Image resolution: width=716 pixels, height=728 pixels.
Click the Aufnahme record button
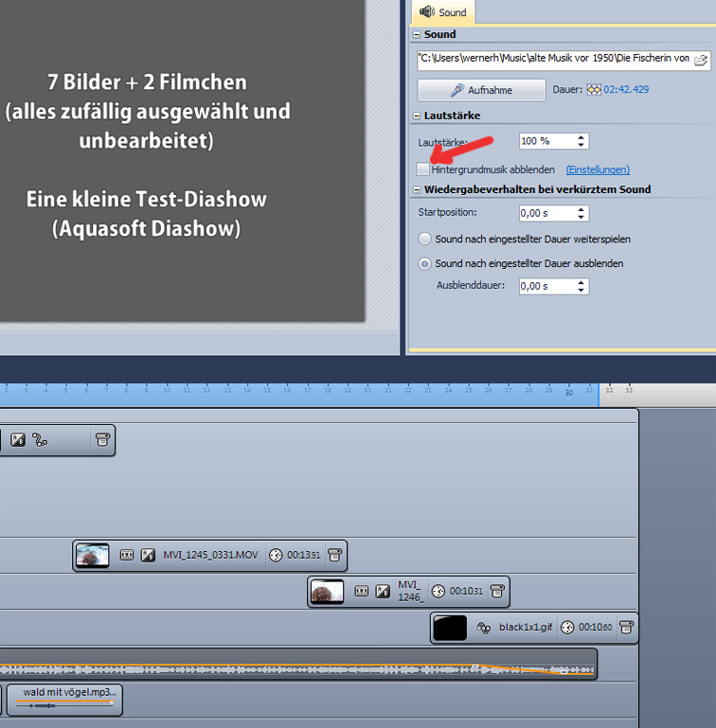(481, 90)
